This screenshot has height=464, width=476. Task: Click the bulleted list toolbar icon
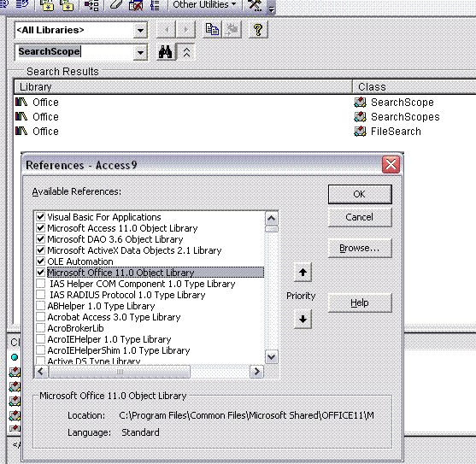pyautogui.click(x=155, y=5)
